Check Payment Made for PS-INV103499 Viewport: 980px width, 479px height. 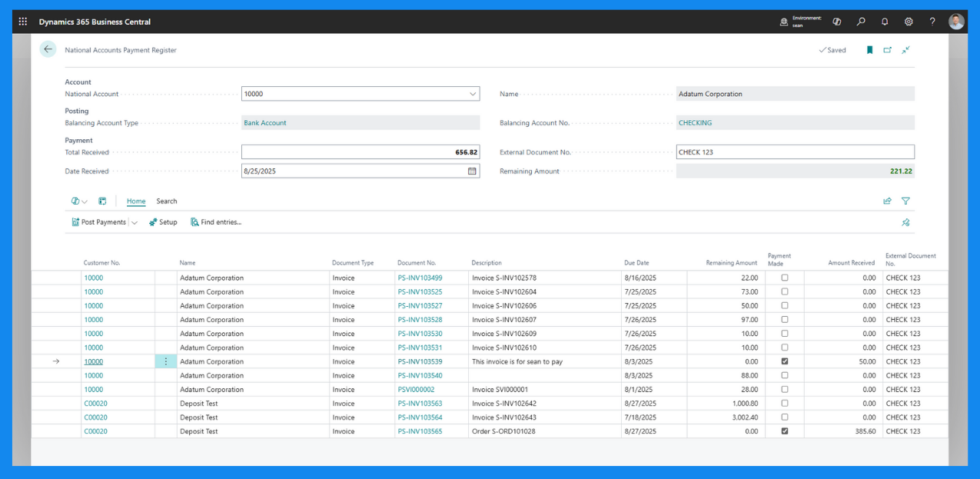click(x=785, y=278)
